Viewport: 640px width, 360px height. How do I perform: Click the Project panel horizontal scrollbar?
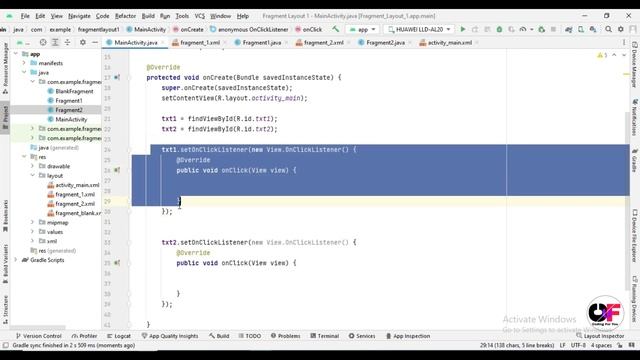tap(38, 327)
